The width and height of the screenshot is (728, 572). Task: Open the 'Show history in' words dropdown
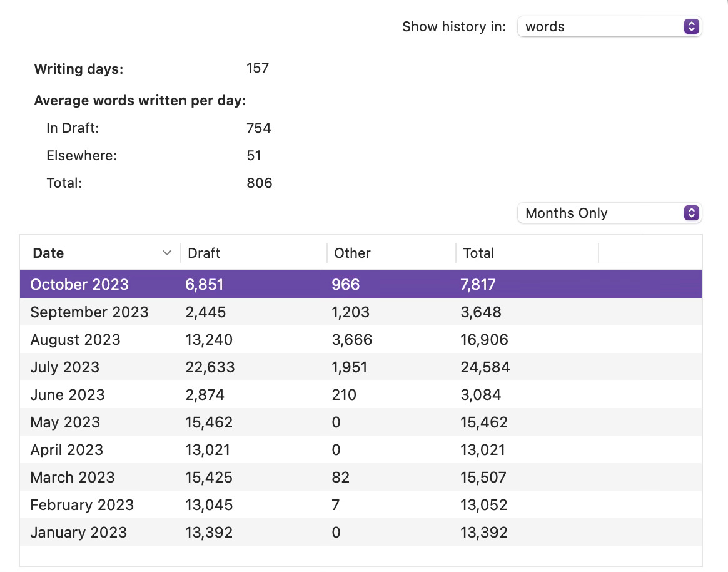point(609,26)
